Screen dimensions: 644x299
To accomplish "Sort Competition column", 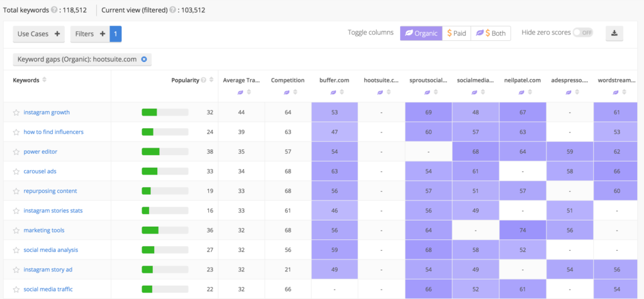I will (296, 93).
